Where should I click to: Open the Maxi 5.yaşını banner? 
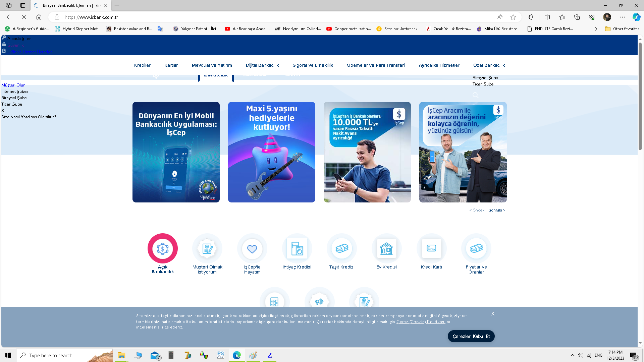[271, 152]
